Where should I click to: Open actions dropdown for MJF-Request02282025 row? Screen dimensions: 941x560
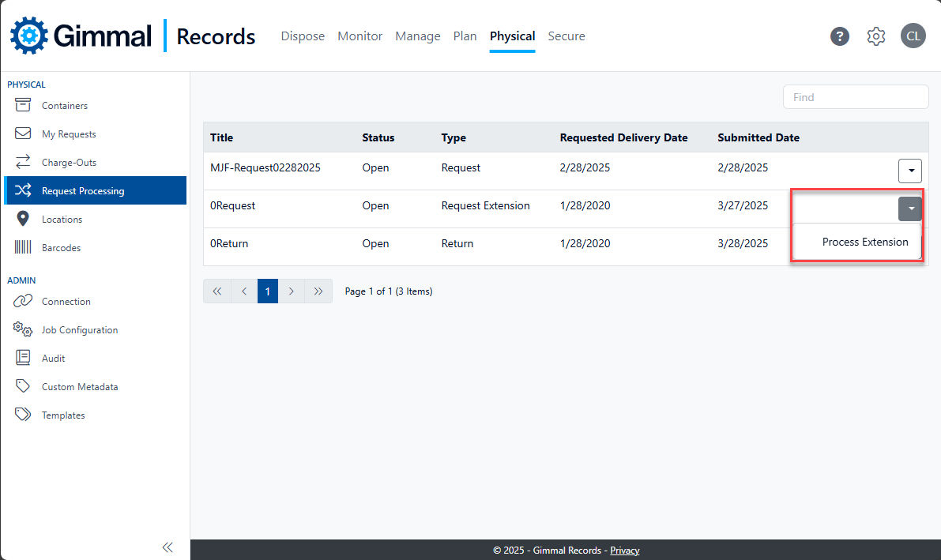(x=910, y=171)
